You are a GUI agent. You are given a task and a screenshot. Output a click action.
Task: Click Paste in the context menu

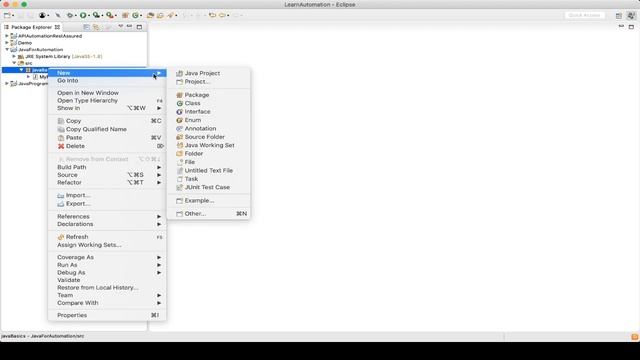107,138
